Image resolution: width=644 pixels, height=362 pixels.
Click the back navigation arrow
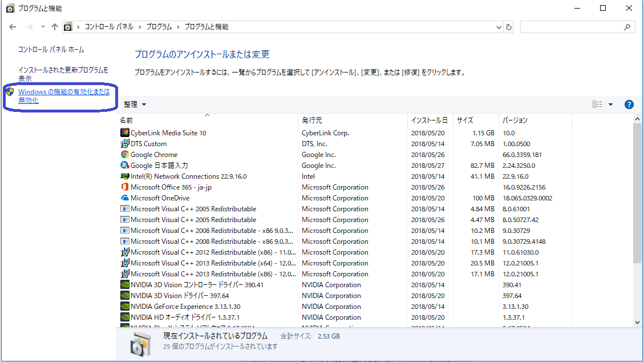13,26
